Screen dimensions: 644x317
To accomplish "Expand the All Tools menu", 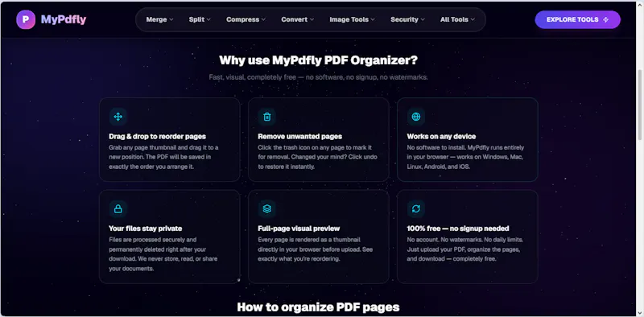I will coord(457,19).
